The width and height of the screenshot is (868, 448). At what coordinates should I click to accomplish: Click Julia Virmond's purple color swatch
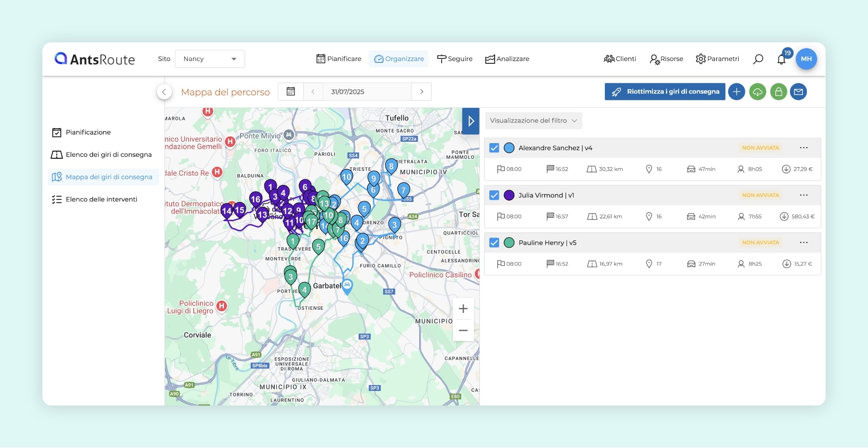tap(509, 195)
